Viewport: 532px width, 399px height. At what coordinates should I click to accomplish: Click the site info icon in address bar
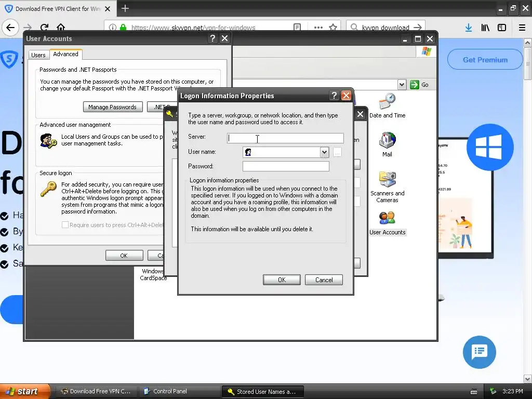click(113, 28)
